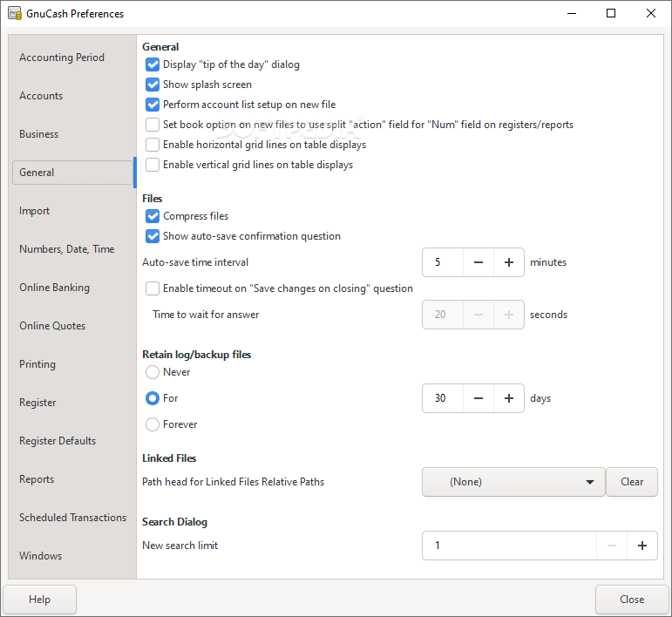Show Printing preferences
Viewport: 672px width, 617px height.
coord(72,364)
